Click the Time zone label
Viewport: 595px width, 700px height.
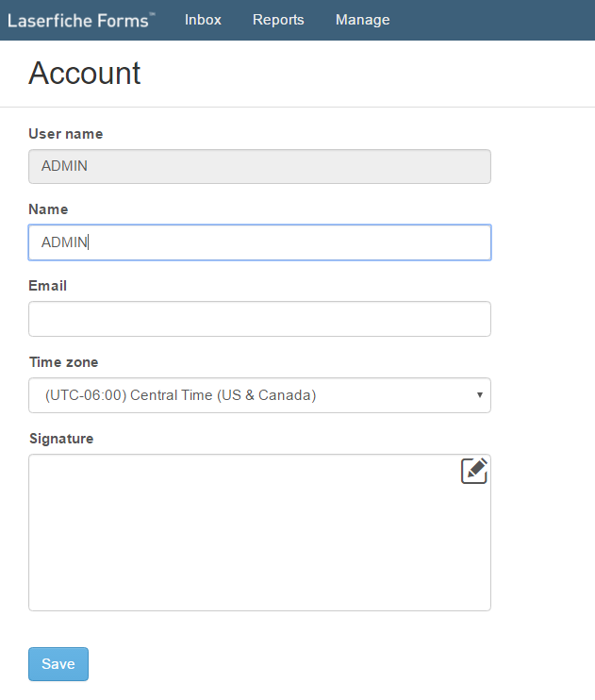64,362
